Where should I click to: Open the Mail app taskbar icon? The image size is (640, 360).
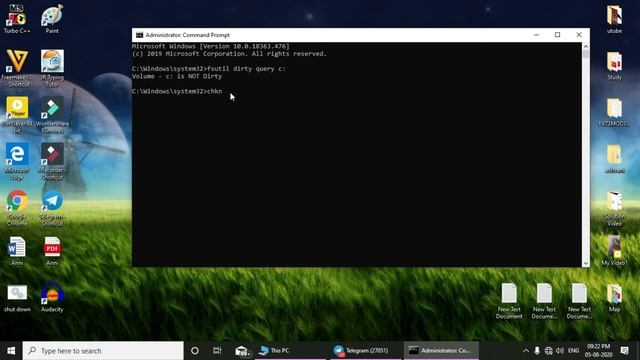tap(242, 351)
